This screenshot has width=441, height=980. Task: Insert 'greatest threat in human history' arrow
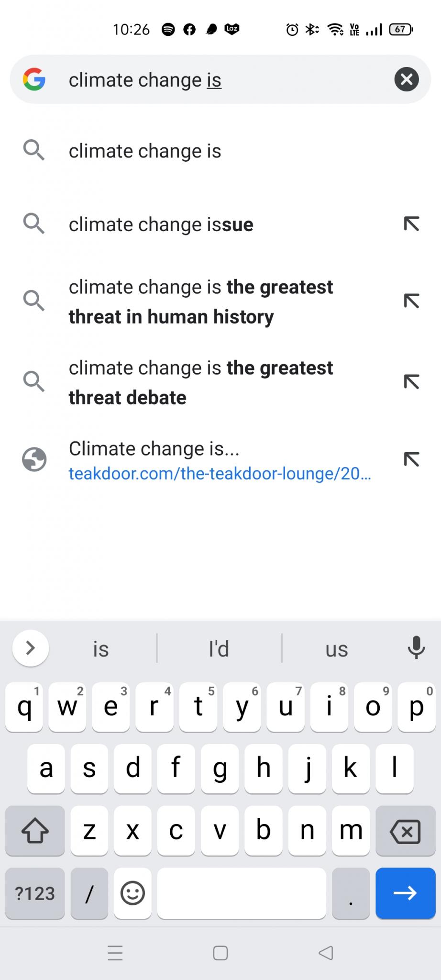411,301
